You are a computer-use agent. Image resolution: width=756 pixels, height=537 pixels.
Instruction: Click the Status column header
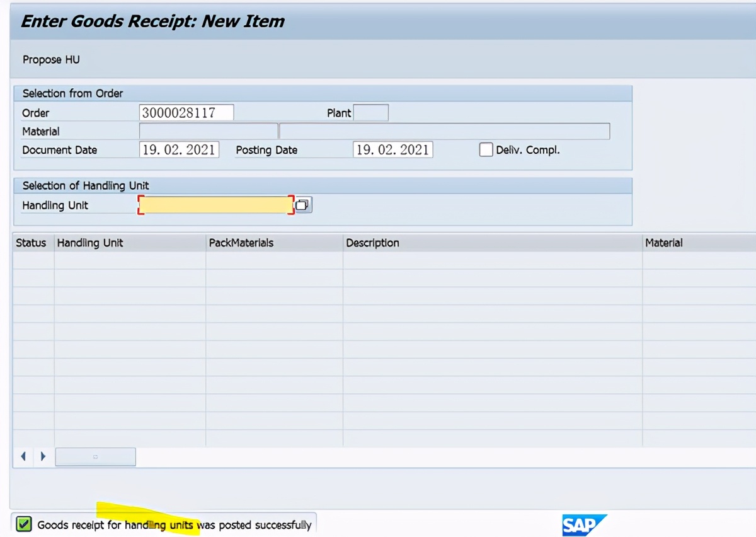31,243
